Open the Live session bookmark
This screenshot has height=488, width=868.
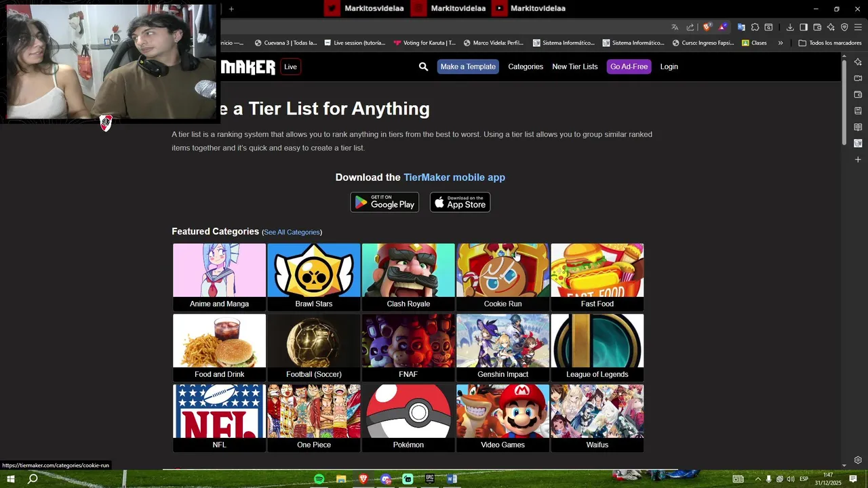(x=355, y=43)
